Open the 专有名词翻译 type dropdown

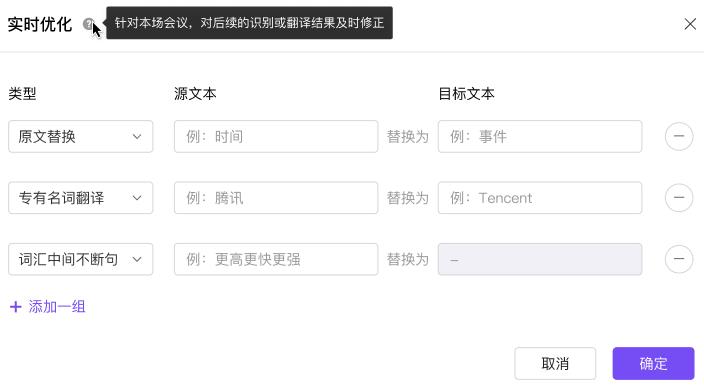(81, 198)
